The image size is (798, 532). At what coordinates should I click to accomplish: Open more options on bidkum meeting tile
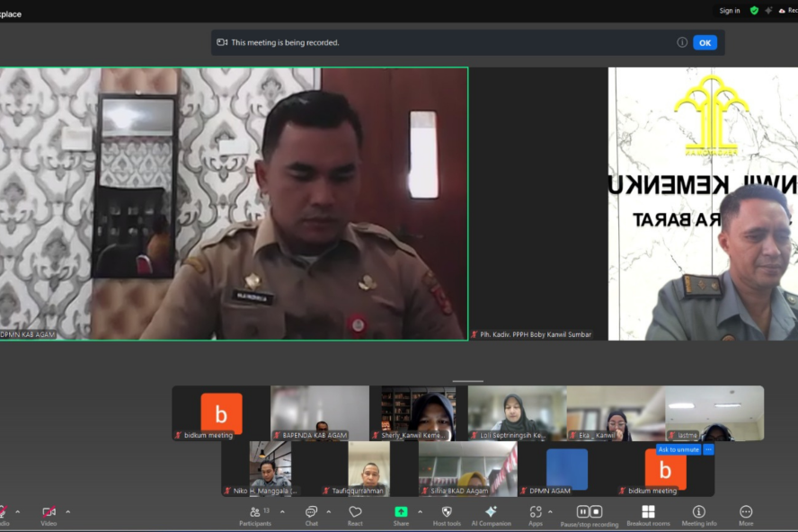[x=708, y=449]
